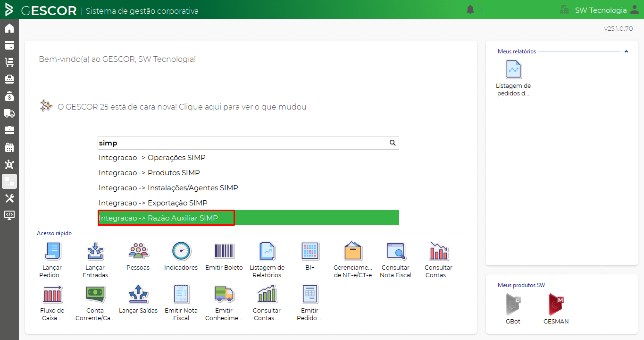Click the search magnifier icon
Screen dimensions: 644x340
click(393, 143)
